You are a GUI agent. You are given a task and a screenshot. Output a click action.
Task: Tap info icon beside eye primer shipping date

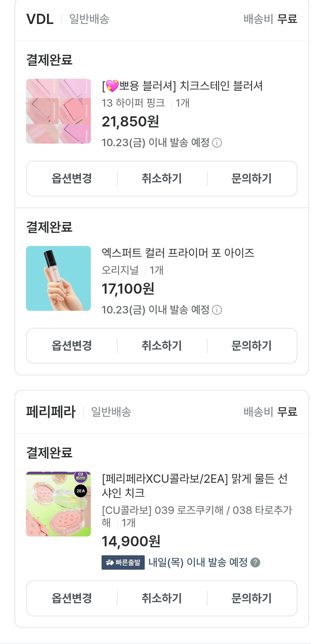(217, 310)
